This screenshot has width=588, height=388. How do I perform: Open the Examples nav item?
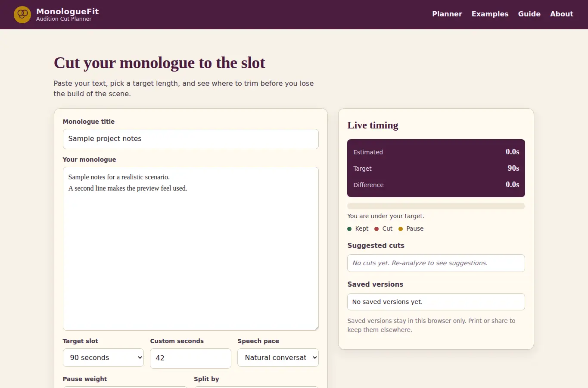click(490, 14)
